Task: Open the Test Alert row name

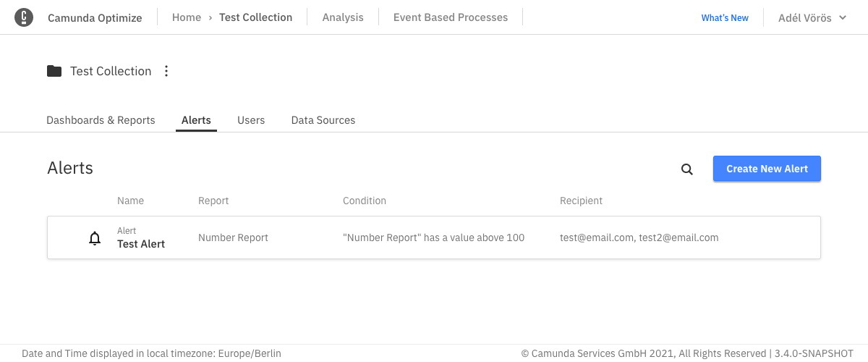Action: 141,244
